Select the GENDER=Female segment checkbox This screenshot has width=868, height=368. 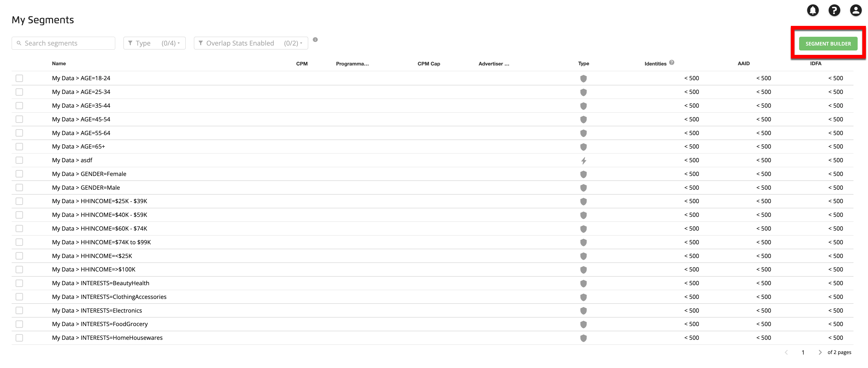coord(19,174)
